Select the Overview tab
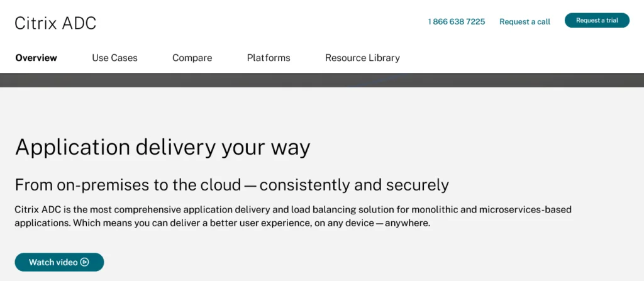This screenshot has width=644, height=281. [x=36, y=58]
